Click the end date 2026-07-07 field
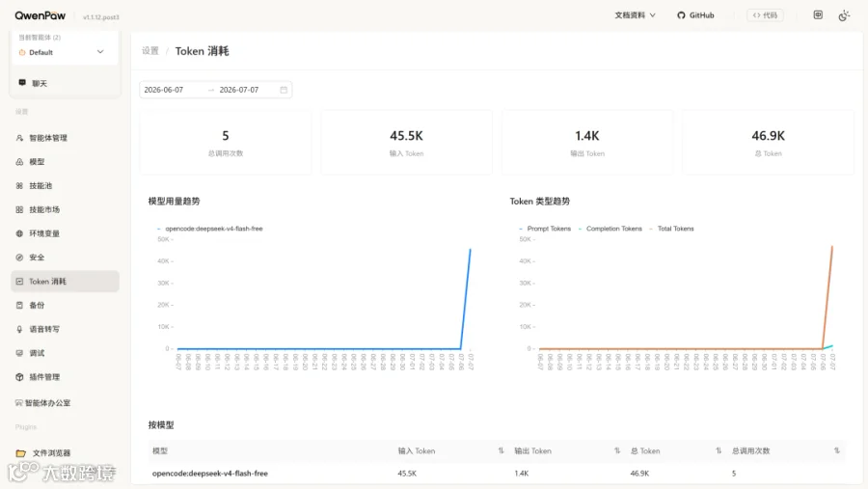868x489 pixels. pos(239,90)
